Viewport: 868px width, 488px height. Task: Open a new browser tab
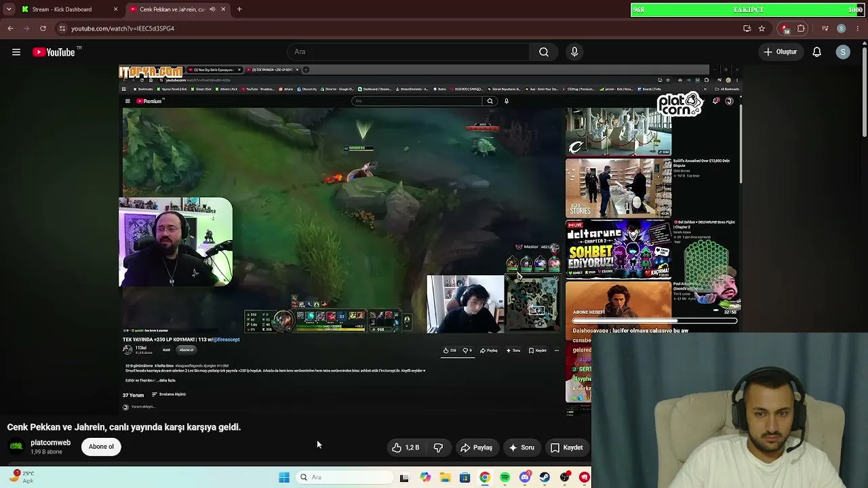[x=239, y=9]
